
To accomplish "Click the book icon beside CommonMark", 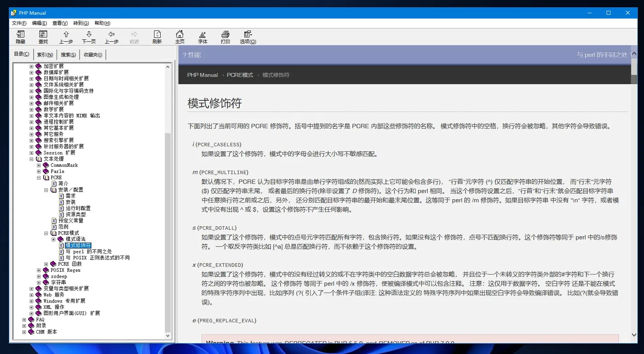I will point(46,165).
